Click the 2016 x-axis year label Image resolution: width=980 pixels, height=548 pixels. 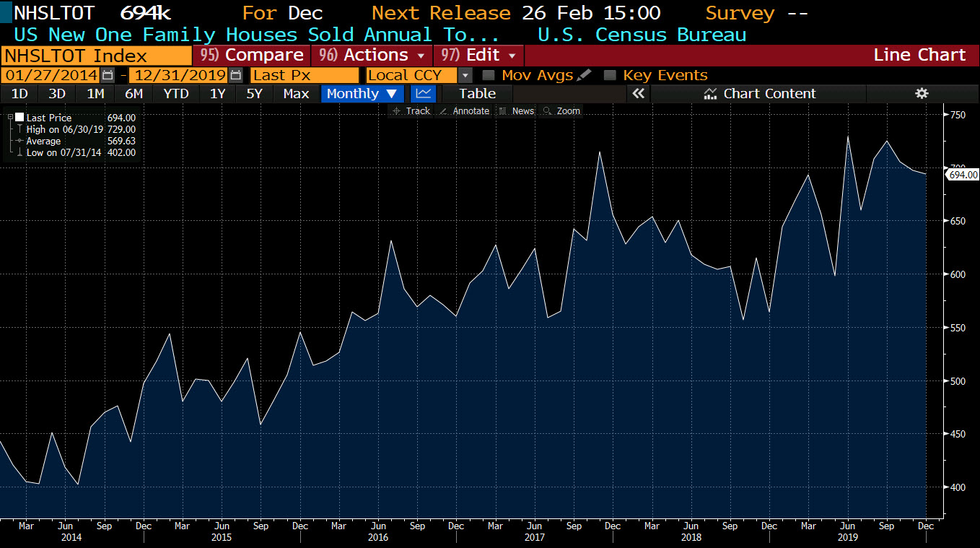(x=378, y=537)
